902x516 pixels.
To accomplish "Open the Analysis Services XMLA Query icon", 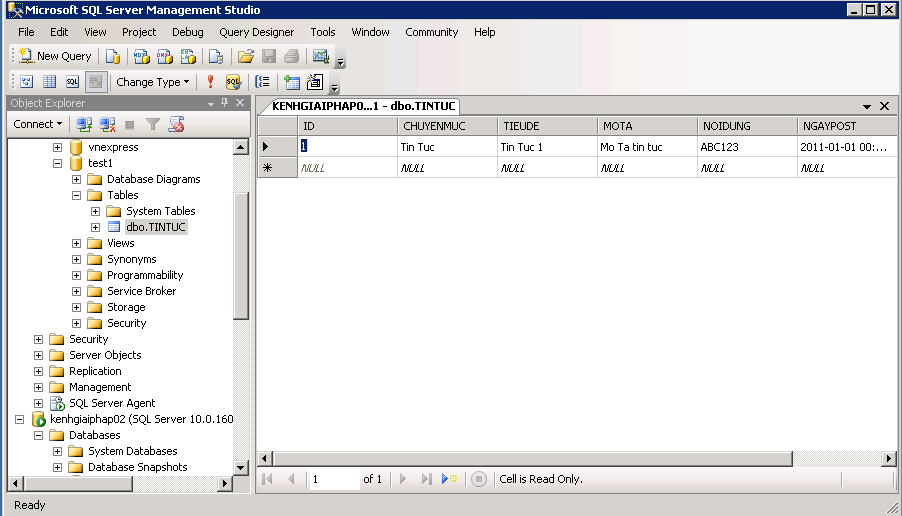I will coord(188,56).
